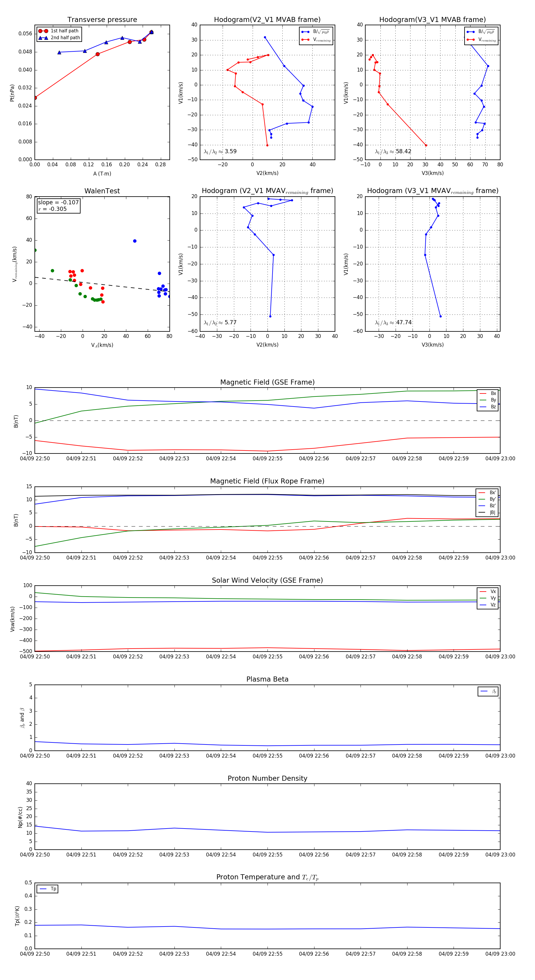
Task: Click the 'Plasma Beta' plot title
Action: pos(267,679)
